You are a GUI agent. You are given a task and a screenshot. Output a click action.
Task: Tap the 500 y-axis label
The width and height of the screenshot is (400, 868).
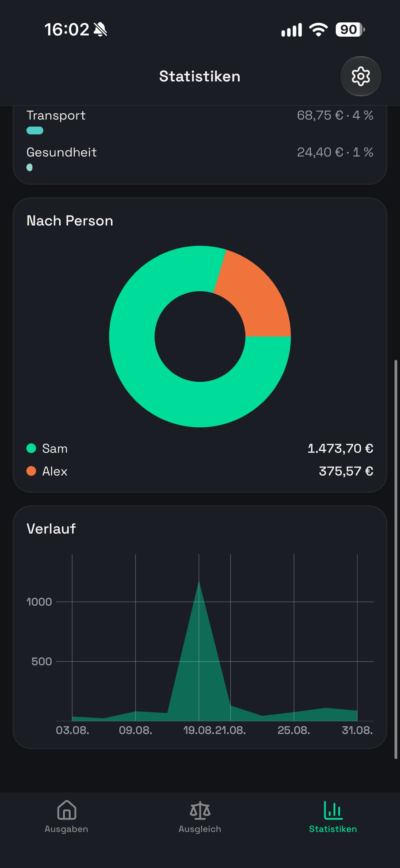[x=41, y=662]
